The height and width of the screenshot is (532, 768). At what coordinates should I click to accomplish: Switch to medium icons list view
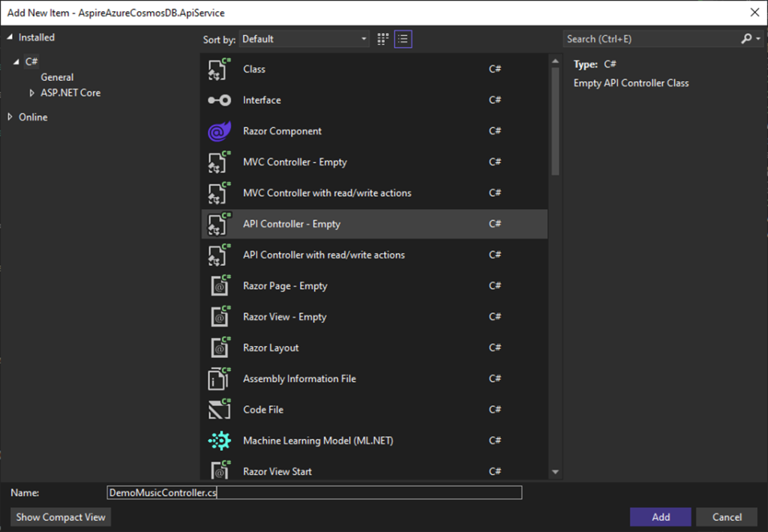(x=403, y=39)
